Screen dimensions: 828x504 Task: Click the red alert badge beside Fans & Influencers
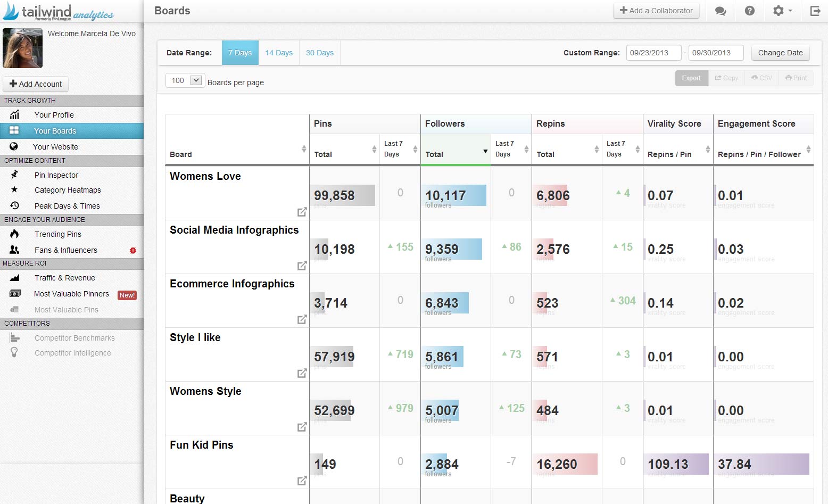tap(133, 250)
